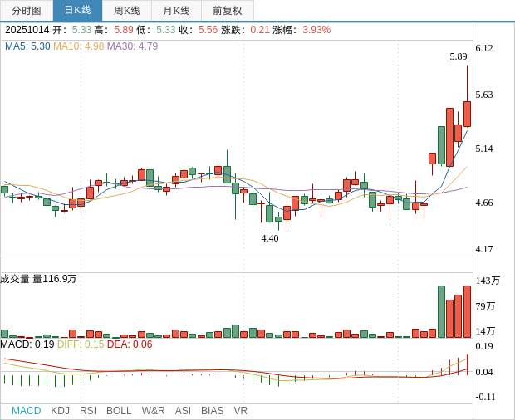515x420 pixels.
Task: Switch to the 分时图 tab
Action: [x=27, y=11]
